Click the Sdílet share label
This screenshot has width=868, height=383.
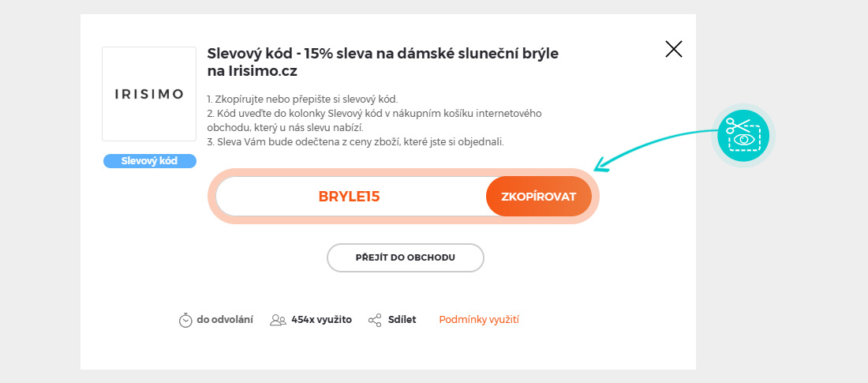pyautogui.click(x=402, y=320)
